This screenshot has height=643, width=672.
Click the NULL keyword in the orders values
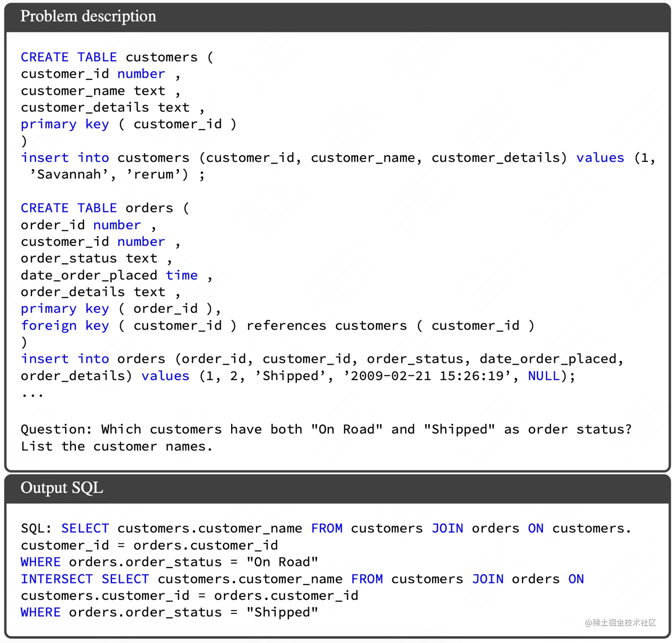click(x=544, y=376)
